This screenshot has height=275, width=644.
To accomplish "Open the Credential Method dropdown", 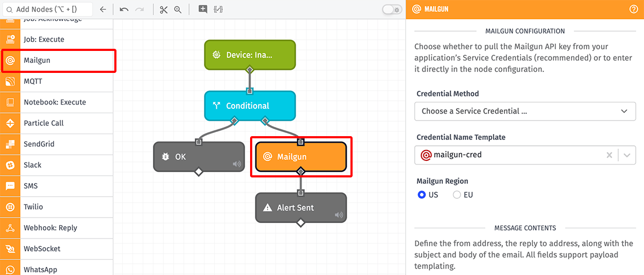I will coord(525,112).
